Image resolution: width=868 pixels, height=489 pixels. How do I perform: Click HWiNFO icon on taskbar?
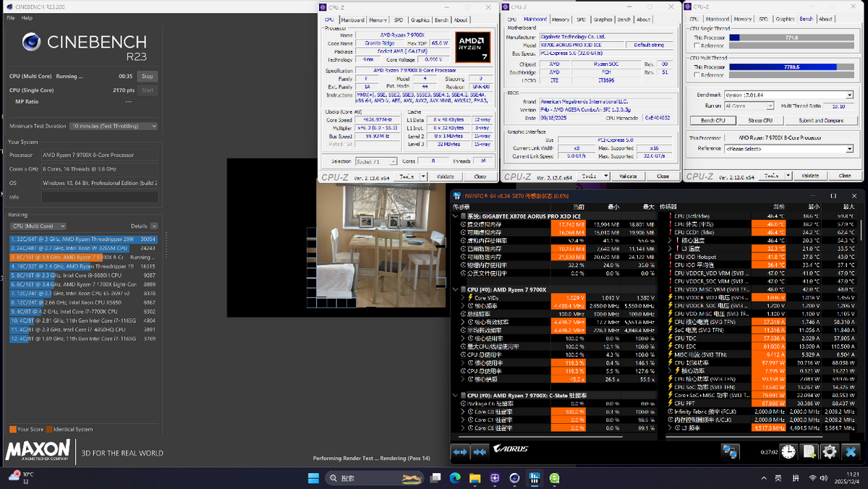coord(535,478)
